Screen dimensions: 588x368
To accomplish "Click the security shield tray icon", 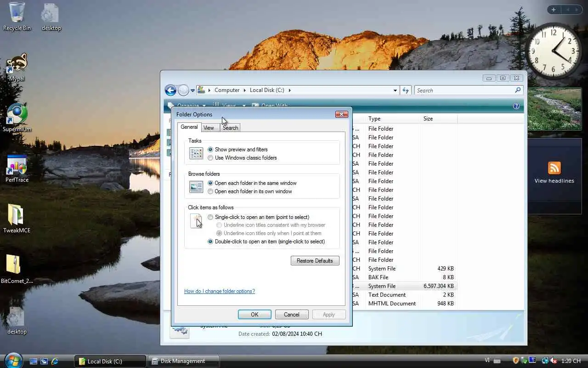I will pyautogui.click(x=516, y=361).
